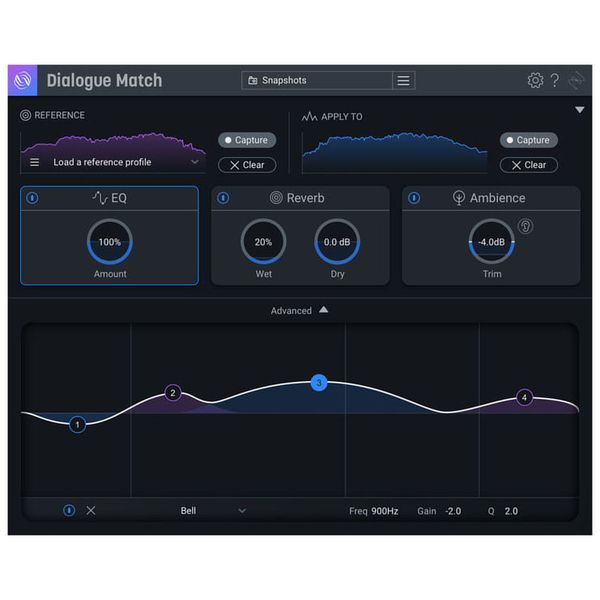The image size is (600, 600).
Task: Click the Reference spectrum display
Action: [x=113, y=153]
